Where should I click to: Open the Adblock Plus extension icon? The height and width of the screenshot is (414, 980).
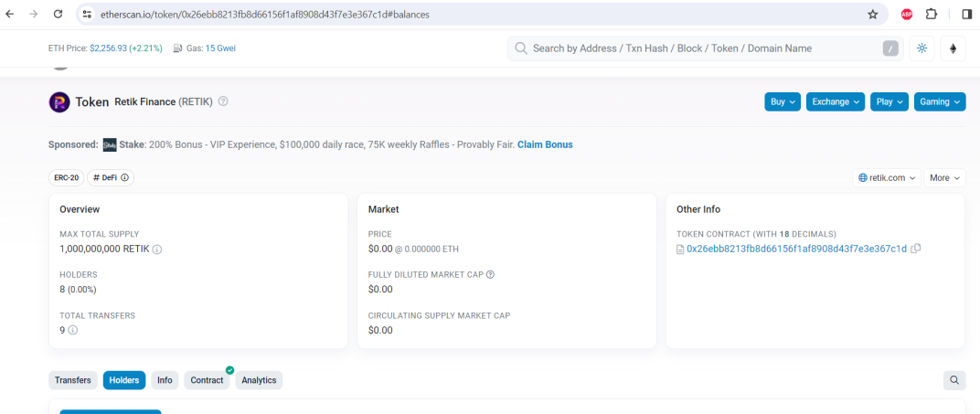pos(906,15)
